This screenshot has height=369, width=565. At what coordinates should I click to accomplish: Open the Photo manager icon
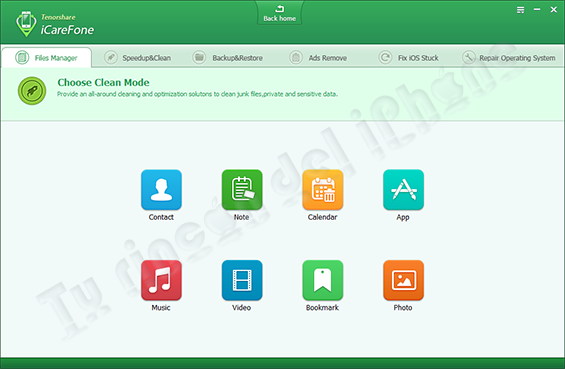403,280
